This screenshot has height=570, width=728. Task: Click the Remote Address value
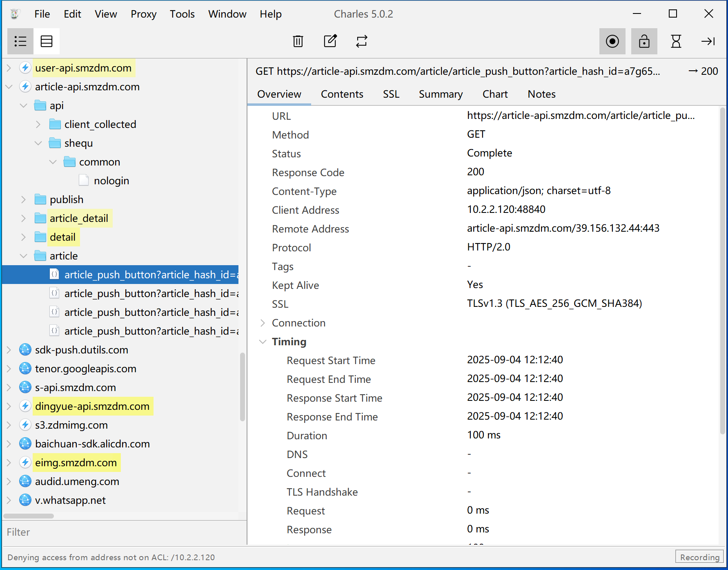tap(563, 228)
